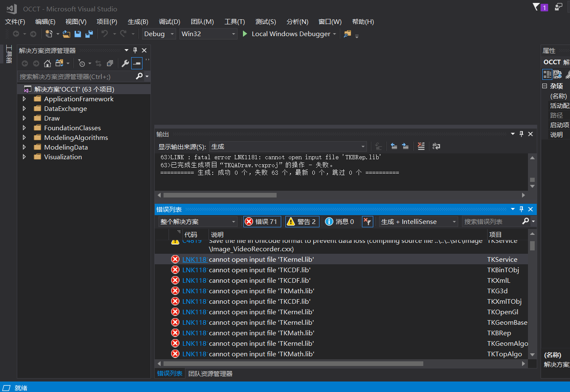Click Home icon in Solution Explorer

(47, 63)
